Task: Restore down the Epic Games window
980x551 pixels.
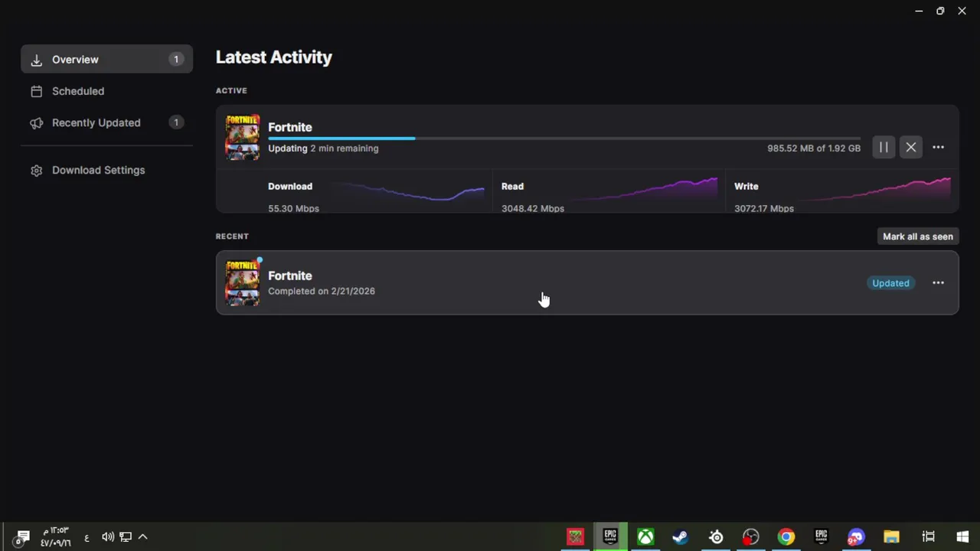Action: [x=940, y=11]
